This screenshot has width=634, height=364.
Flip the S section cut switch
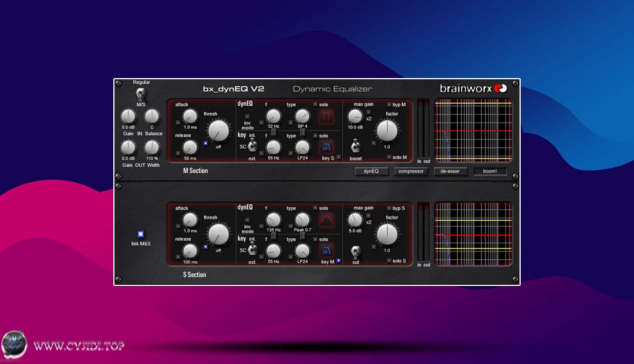pos(355,252)
